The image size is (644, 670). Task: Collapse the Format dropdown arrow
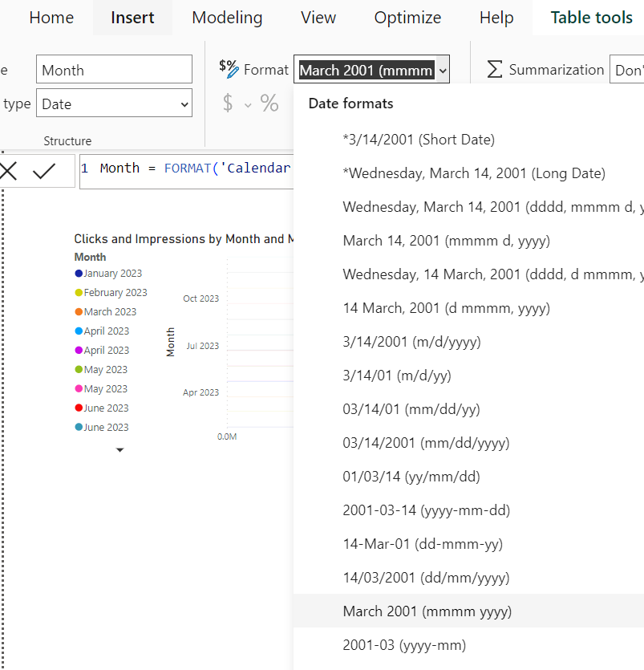pyautogui.click(x=443, y=70)
